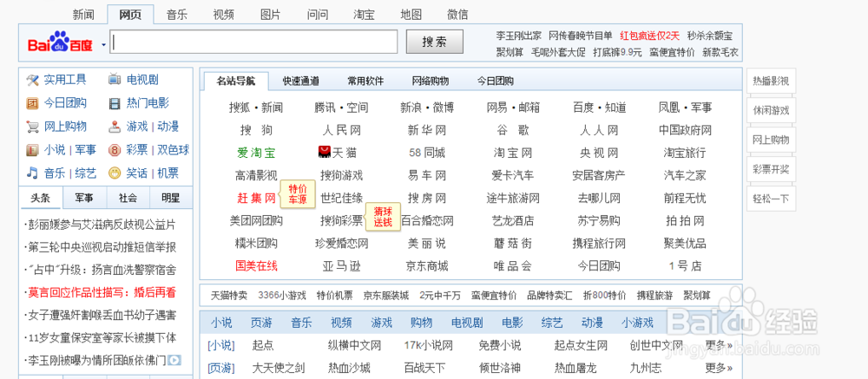Switch to the 地图 search tab

click(411, 15)
